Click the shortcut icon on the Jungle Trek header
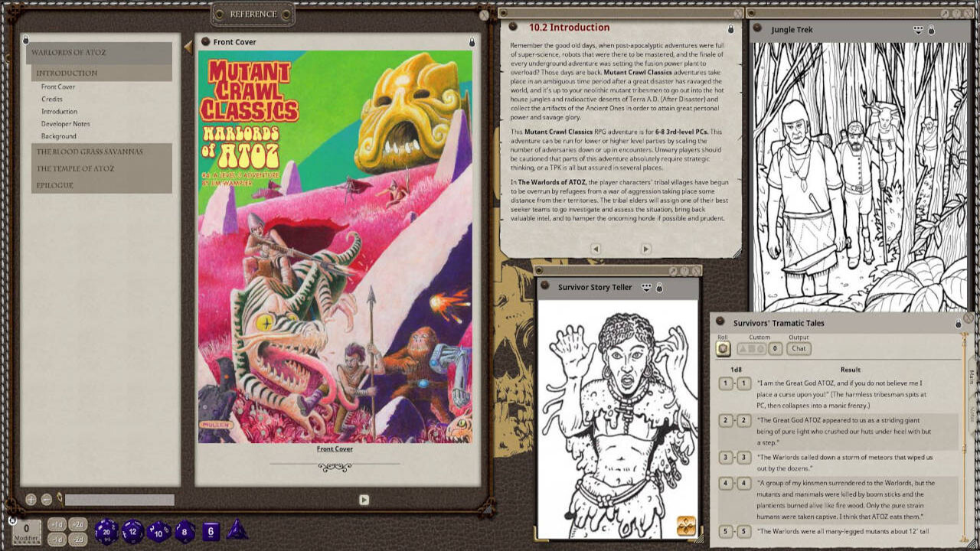This screenshot has height=551, width=980. click(916, 29)
